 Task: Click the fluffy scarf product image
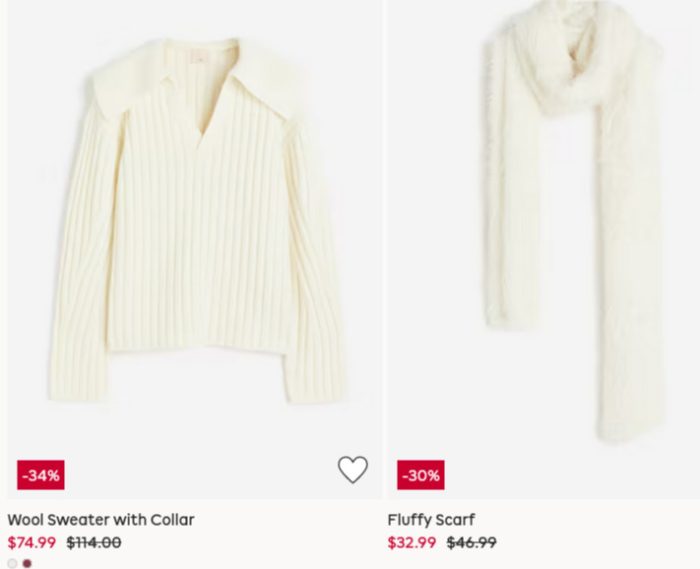[570, 230]
